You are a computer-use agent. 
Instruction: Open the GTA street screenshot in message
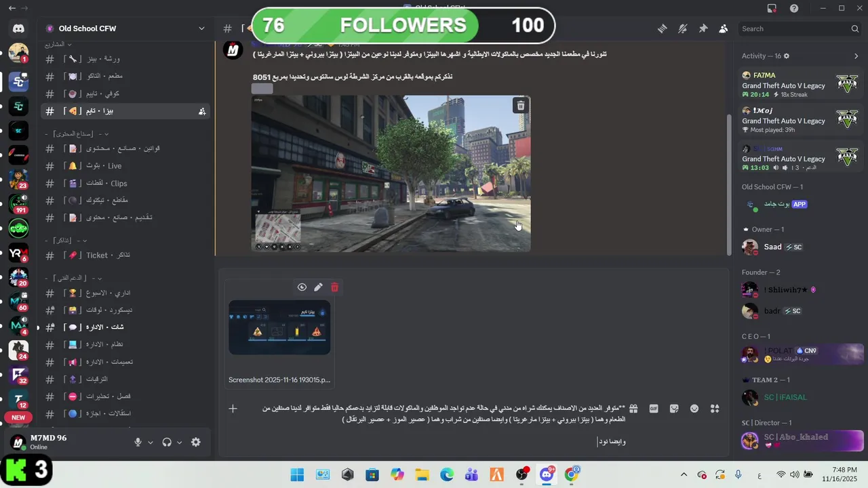391,174
